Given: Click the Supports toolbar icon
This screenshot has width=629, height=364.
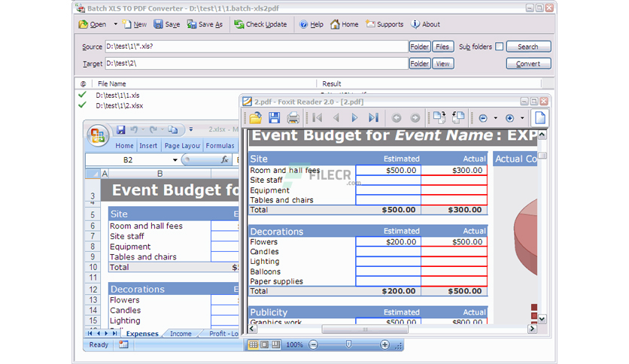Looking at the screenshot, I should pos(370,24).
